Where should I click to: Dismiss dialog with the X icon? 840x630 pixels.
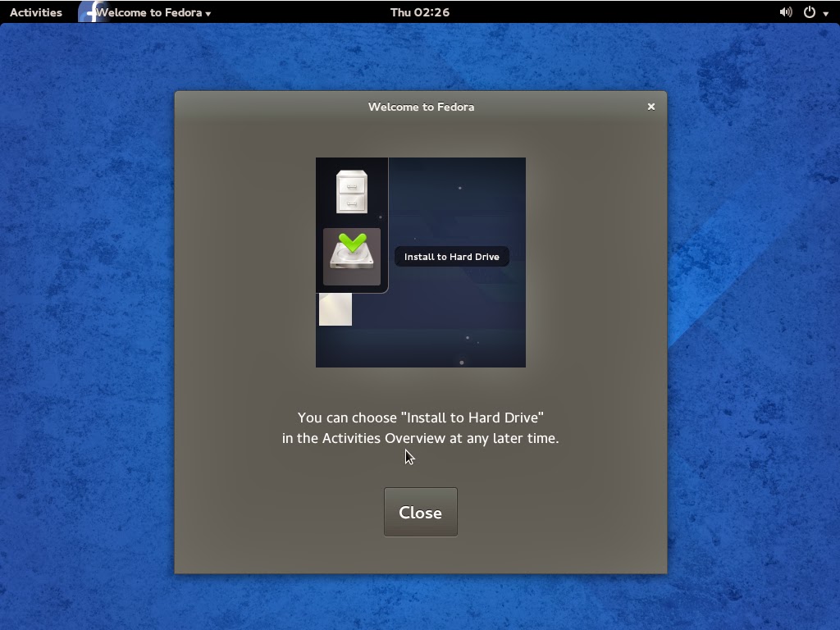(651, 107)
